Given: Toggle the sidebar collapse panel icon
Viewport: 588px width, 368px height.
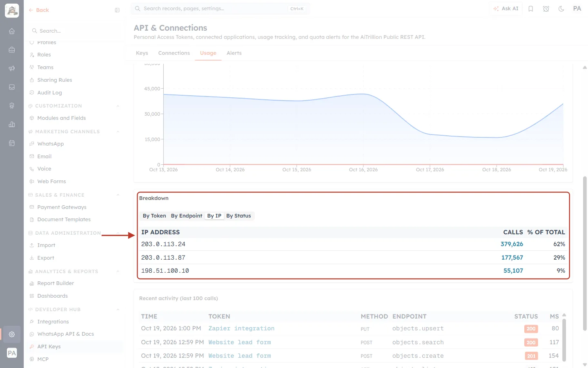Looking at the screenshot, I should click(x=117, y=10).
